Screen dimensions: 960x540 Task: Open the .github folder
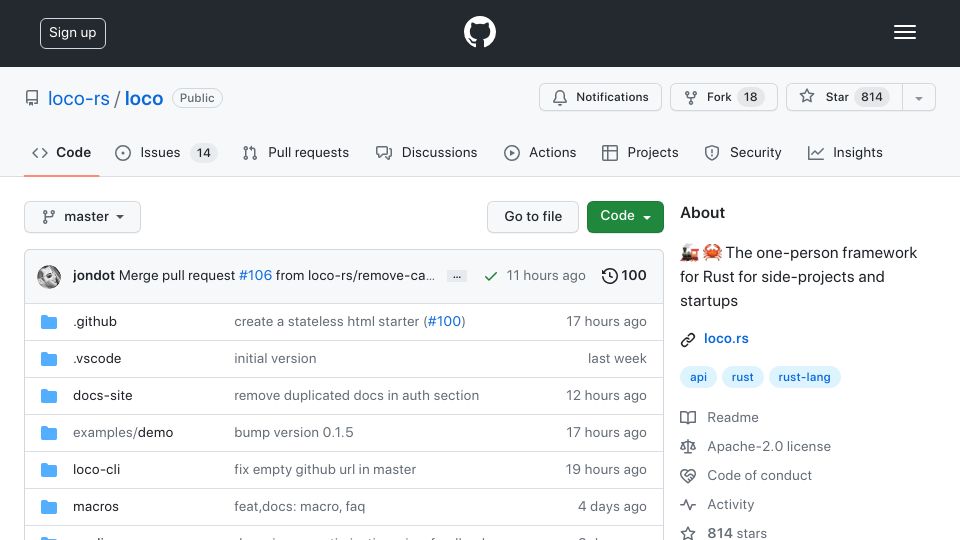pos(95,321)
